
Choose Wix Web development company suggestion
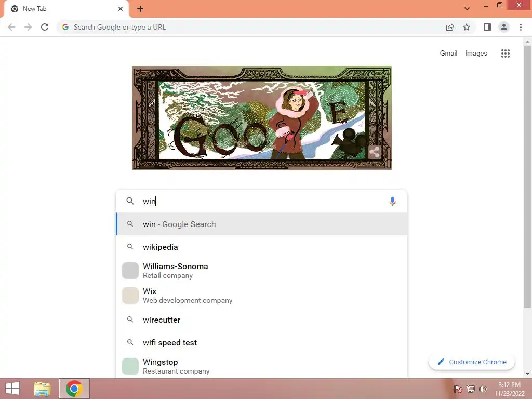pos(262,296)
